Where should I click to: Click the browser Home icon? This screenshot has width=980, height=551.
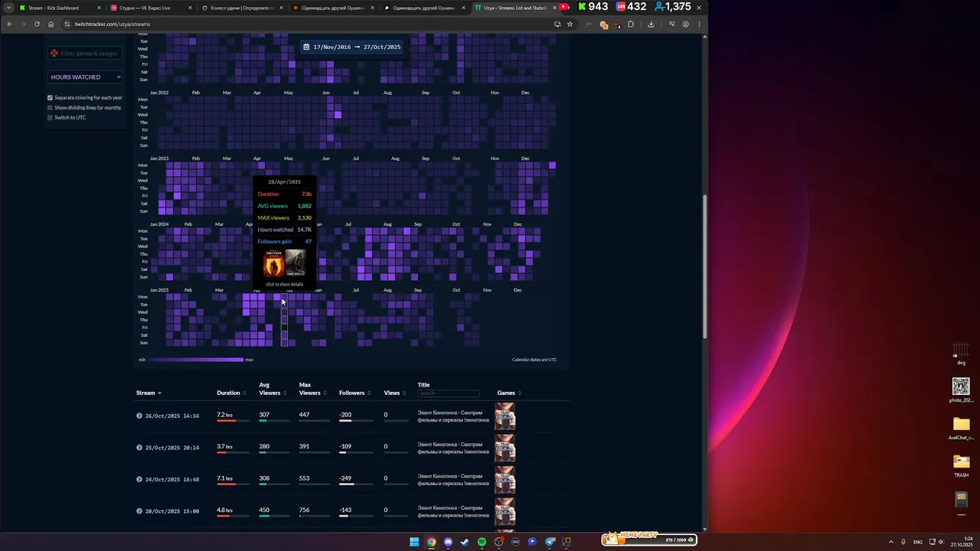click(51, 24)
